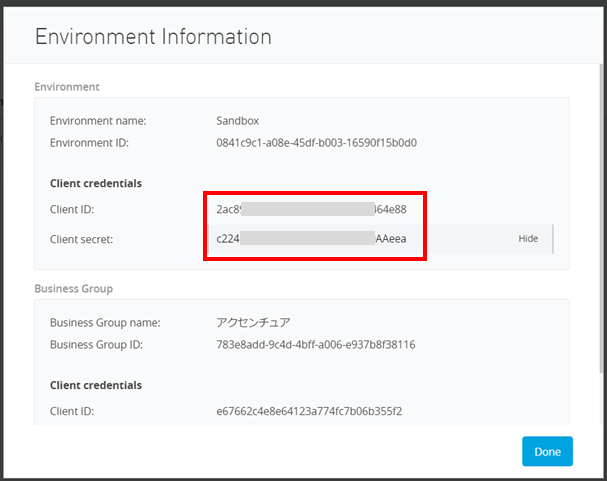Click the "Business Group name:" label

click(x=105, y=323)
